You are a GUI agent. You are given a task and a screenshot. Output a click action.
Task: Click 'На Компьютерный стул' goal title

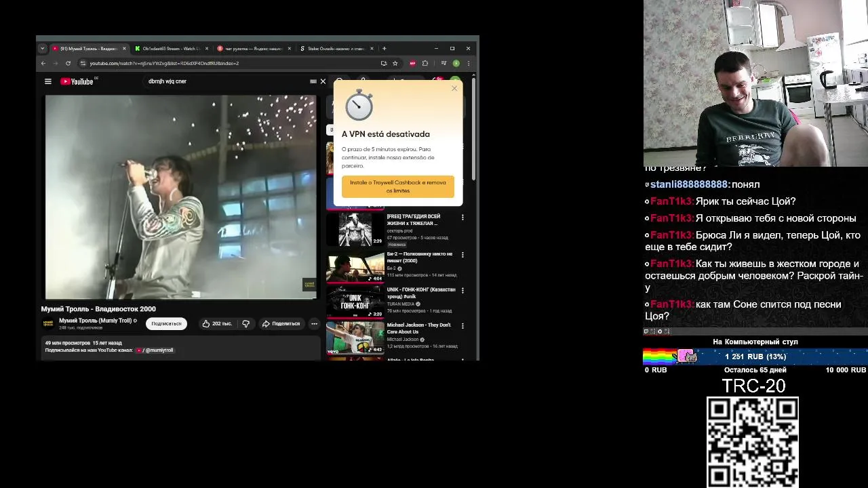click(755, 342)
